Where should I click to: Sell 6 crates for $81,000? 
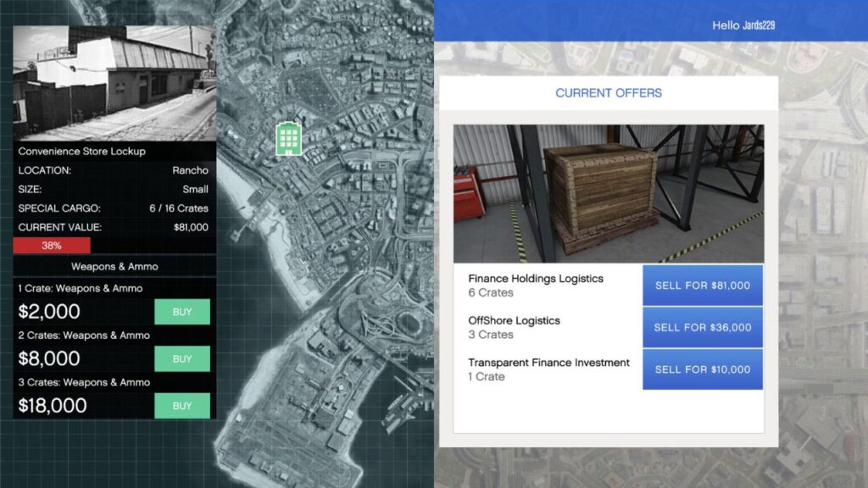point(703,286)
